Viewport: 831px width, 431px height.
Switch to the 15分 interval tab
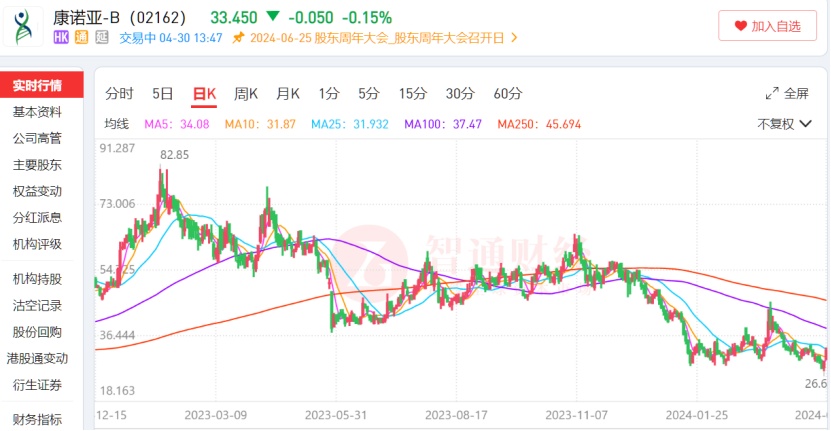tap(413, 94)
